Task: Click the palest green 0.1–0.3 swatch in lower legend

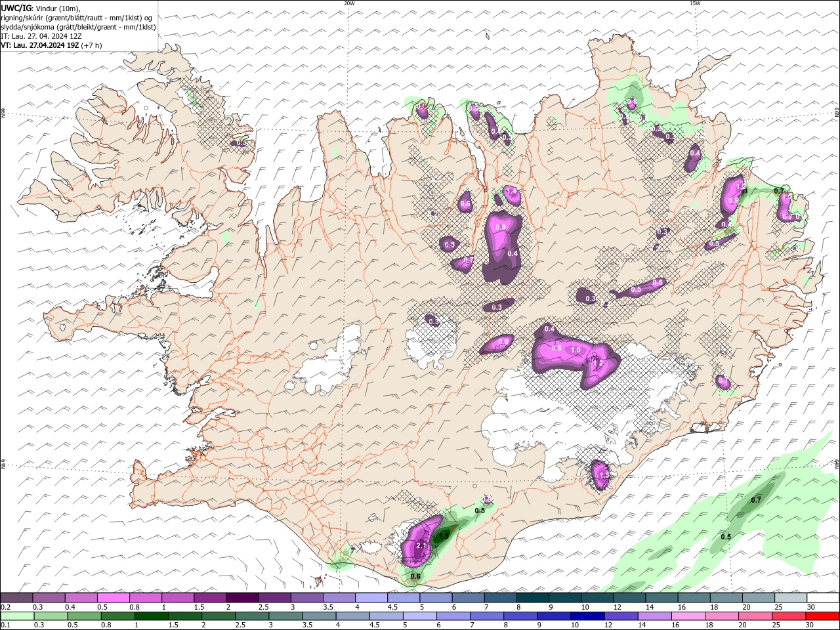Action: click(x=16, y=616)
